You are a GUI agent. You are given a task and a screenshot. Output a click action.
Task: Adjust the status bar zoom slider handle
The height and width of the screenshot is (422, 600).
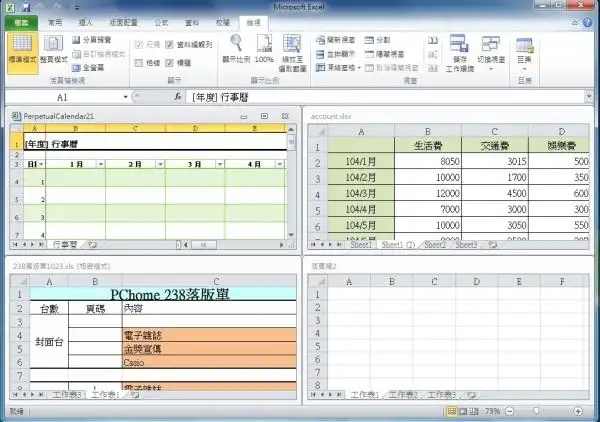pos(536,411)
